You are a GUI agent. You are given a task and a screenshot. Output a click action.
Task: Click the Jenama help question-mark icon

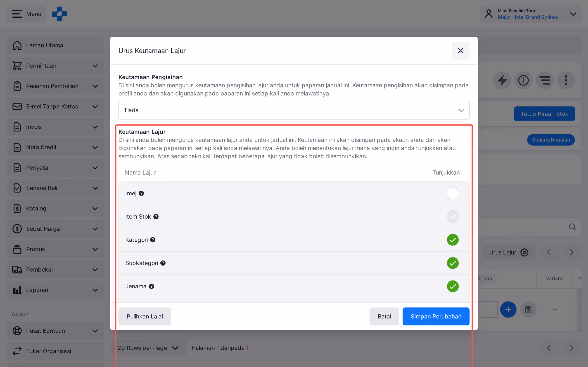[x=151, y=286]
